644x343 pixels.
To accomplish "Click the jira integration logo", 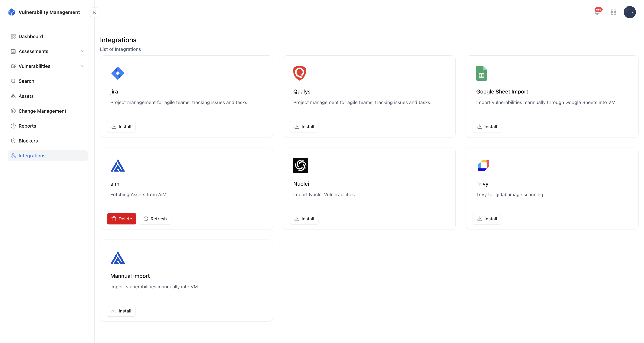I will pos(118,73).
